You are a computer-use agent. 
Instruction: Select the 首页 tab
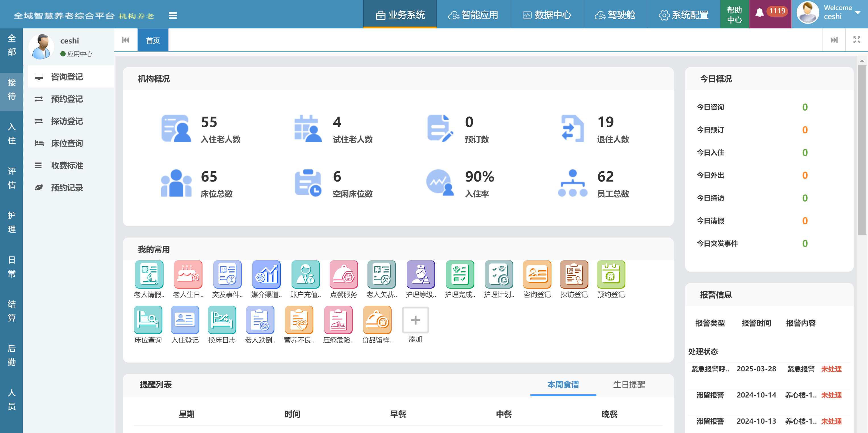tap(153, 40)
